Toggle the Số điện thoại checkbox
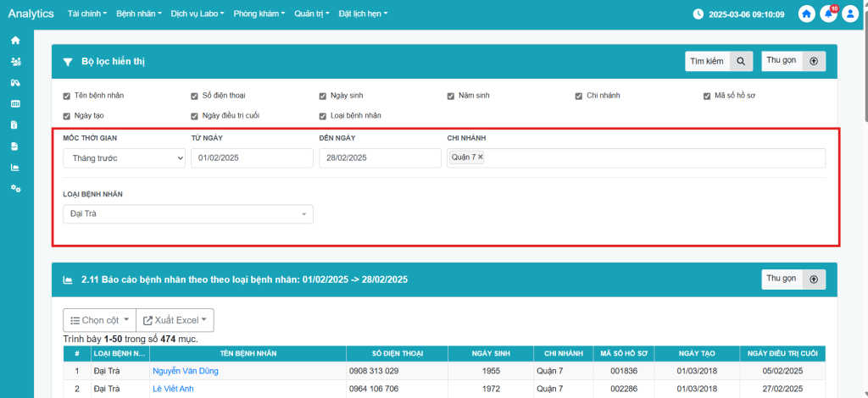868x398 pixels. [x=195, y=96]
